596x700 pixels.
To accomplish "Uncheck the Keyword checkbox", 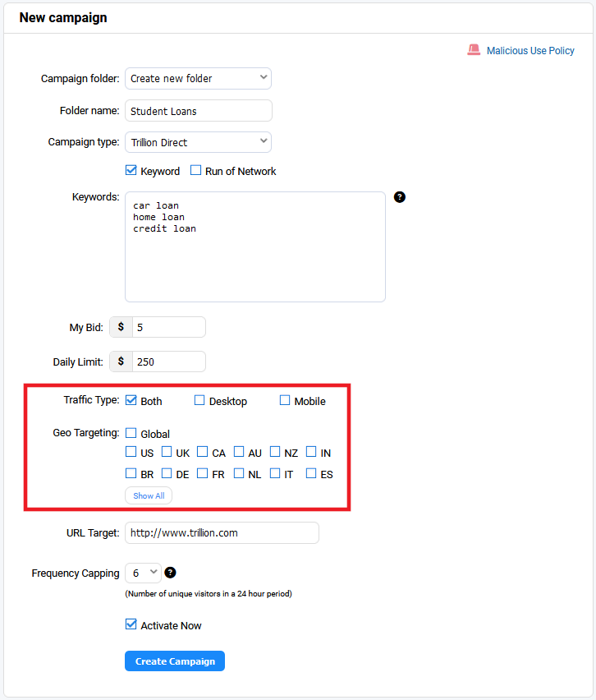I will [131, 171].
